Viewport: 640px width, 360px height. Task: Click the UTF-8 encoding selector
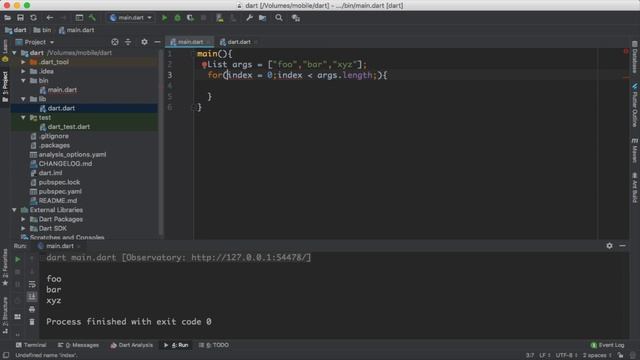coord(567,356)
